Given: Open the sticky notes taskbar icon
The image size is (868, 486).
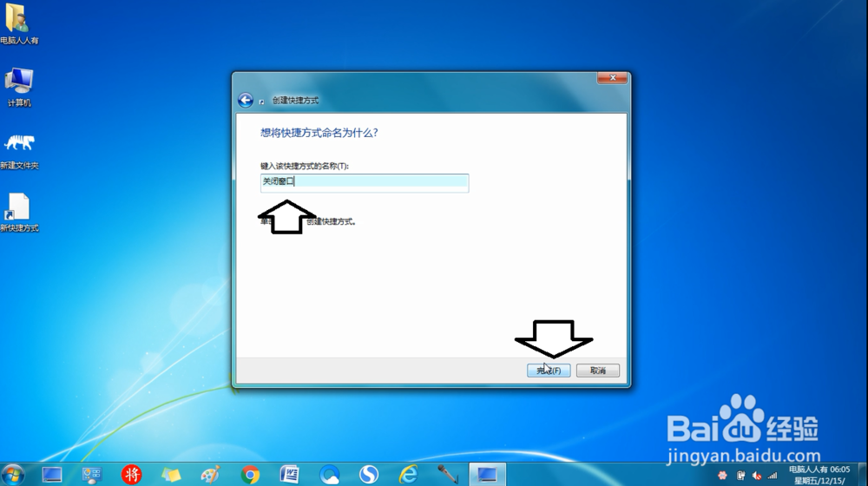Looking at the screenshot, I should tap(171, 475).
